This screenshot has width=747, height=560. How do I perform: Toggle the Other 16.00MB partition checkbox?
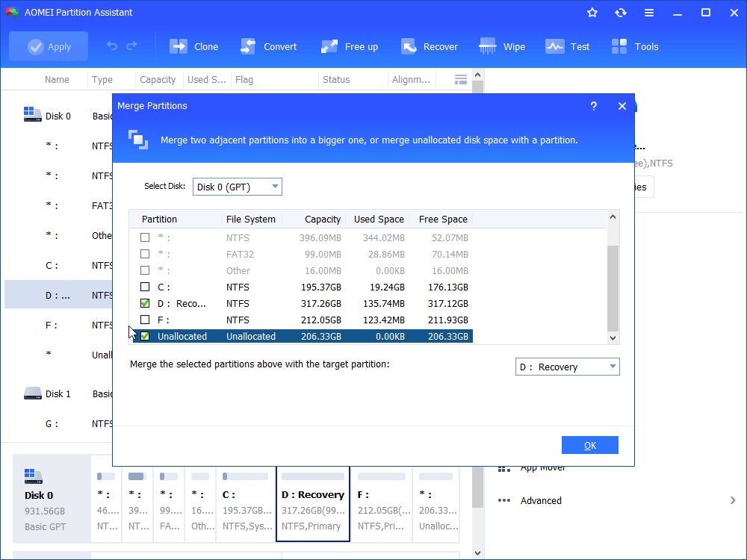(x=145, y=270)
